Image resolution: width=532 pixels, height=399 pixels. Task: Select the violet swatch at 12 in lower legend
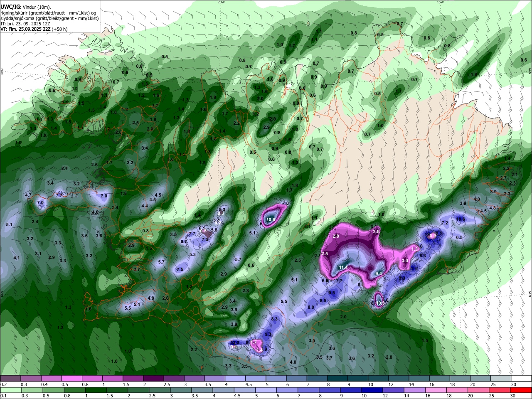(x=394, y=390)
